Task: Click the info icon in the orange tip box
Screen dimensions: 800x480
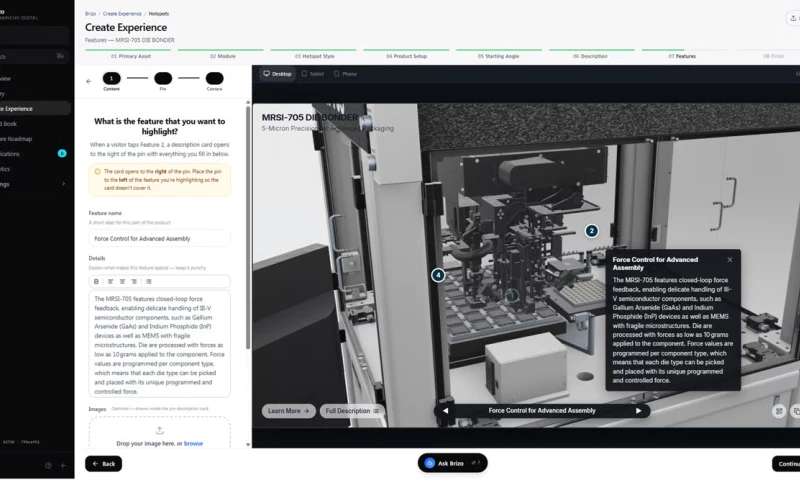Action: [97, 172]
